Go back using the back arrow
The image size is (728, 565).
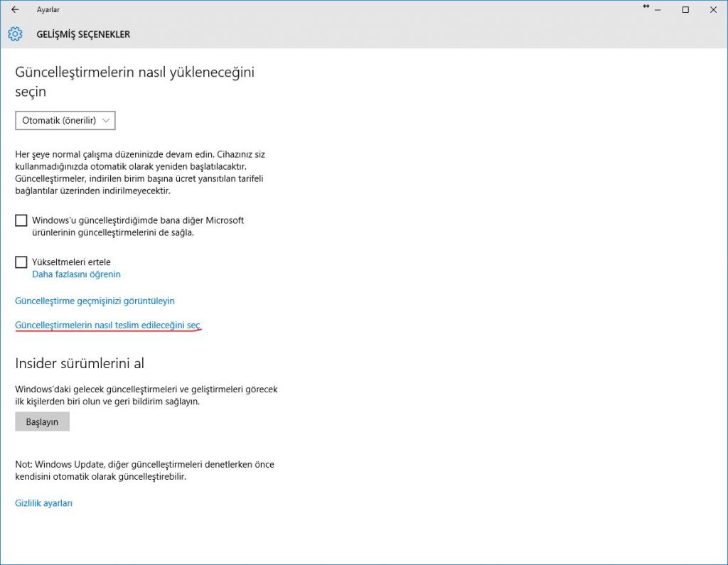pos(15,10)
